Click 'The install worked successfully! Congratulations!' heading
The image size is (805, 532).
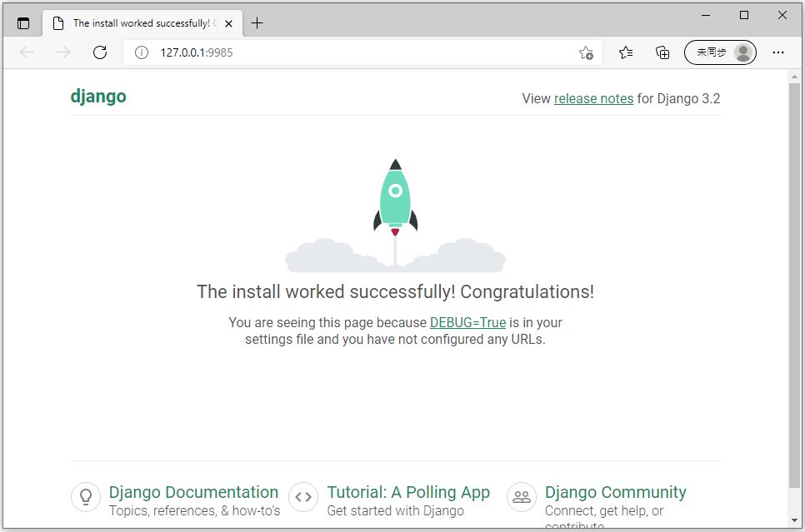click(x=395, y=291)
